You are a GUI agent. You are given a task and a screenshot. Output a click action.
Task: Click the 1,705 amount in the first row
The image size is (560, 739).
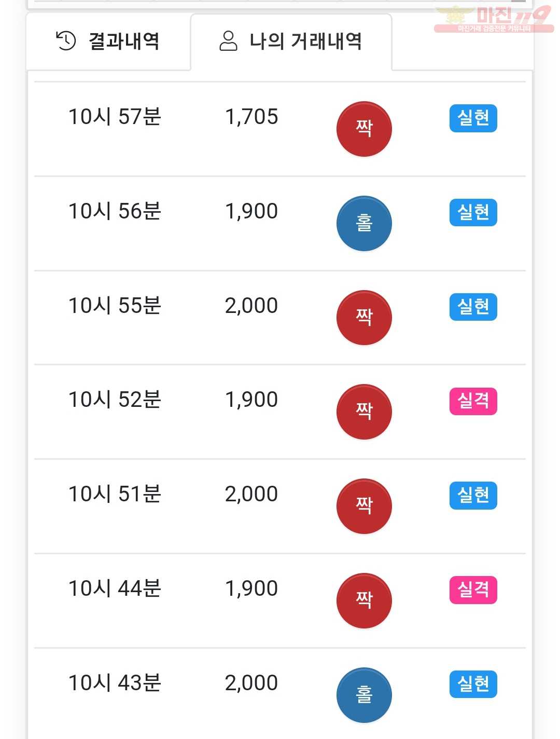tap(251, 117)
